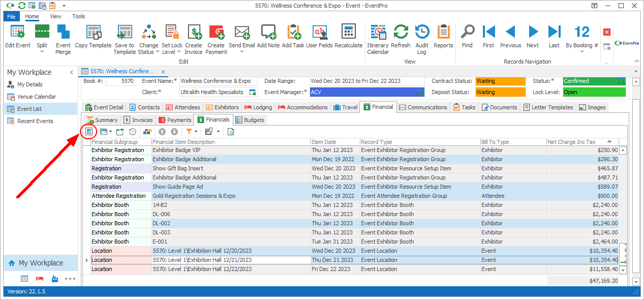
Task: Go to the Last record
Action: pyautogui.click(x=555, y=37)
